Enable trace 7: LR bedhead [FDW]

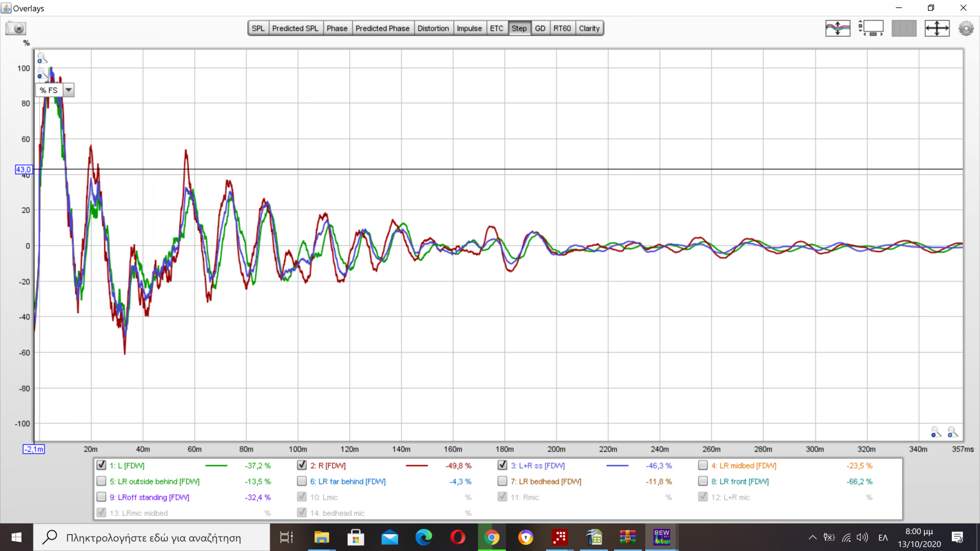(x=502, y=481)
